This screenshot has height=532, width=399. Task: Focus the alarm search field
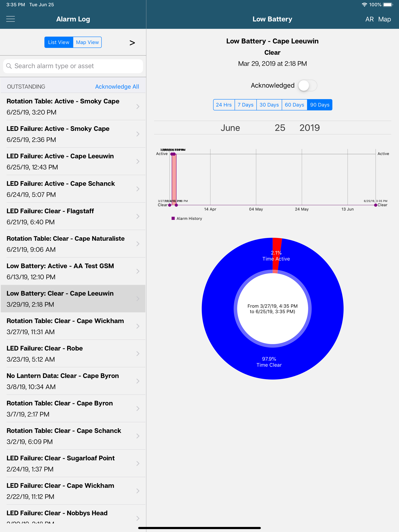73,66
